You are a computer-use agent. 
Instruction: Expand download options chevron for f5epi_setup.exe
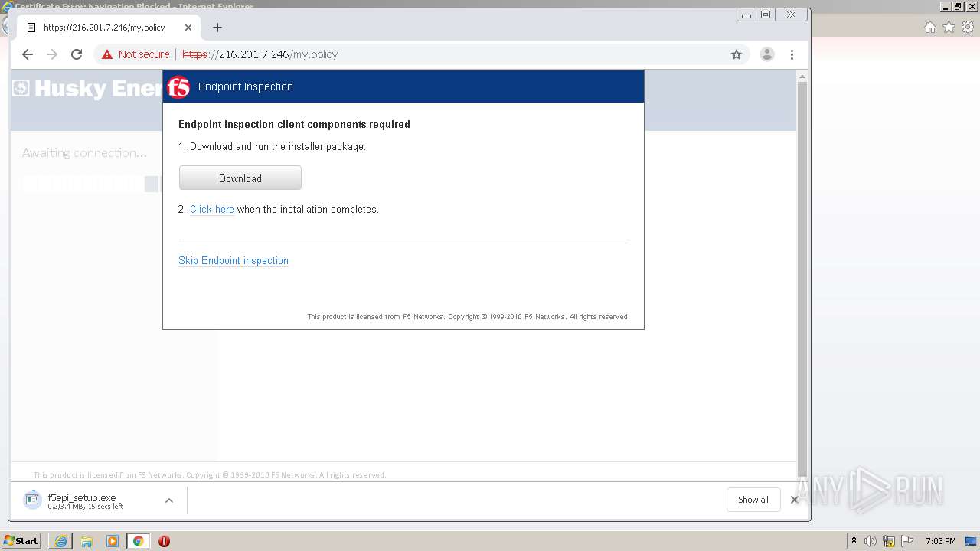coord(169,500)
